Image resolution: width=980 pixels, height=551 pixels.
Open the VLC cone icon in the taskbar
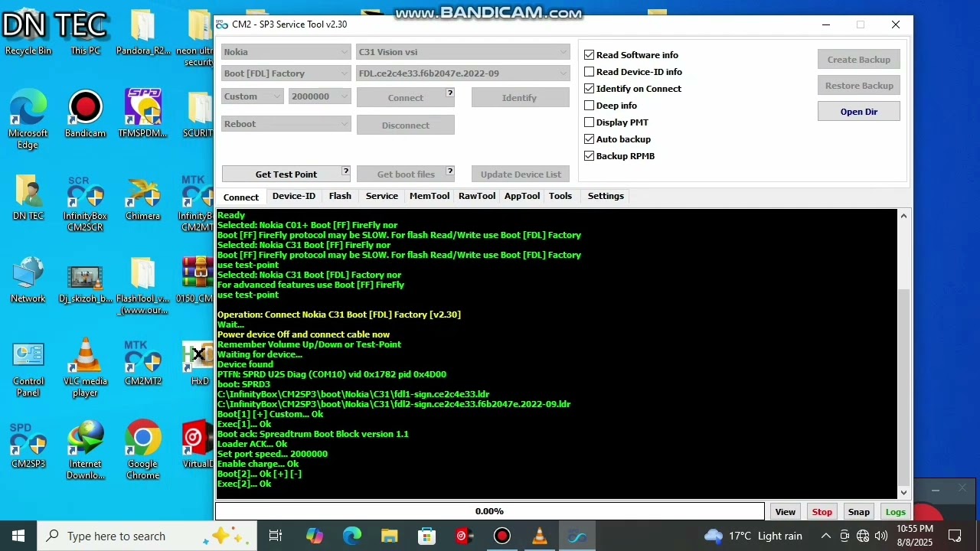(539, 536)
